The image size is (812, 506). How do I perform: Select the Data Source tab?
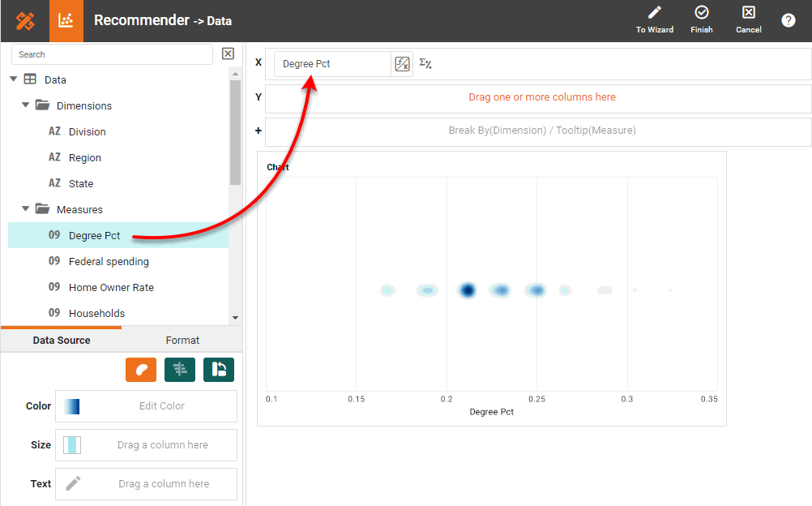[x=62, y=341]
